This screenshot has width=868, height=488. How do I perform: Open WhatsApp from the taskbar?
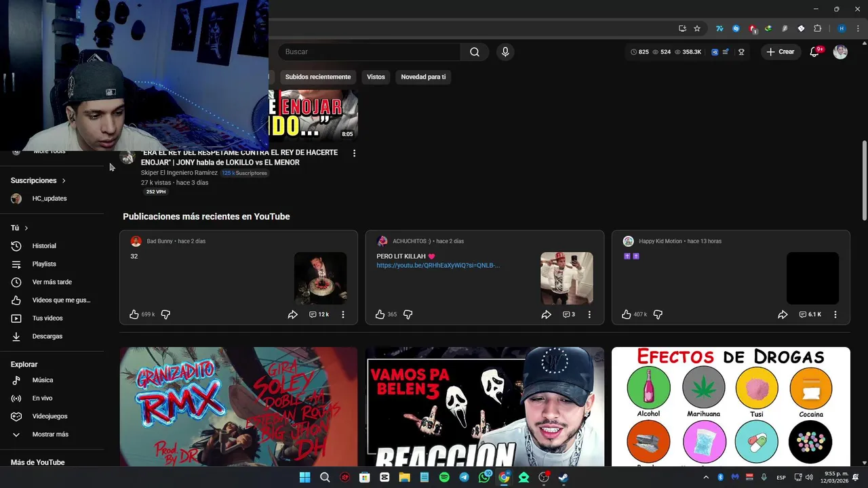tap(484, 477)
